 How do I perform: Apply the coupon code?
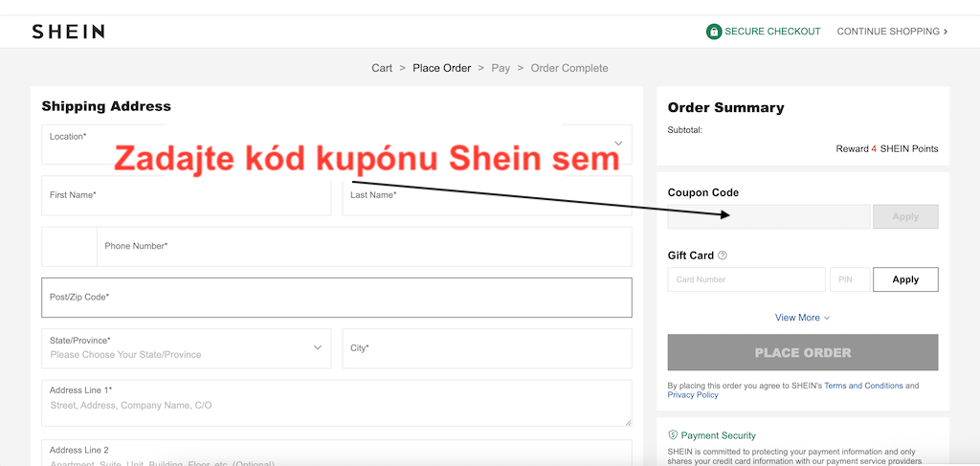905,217
